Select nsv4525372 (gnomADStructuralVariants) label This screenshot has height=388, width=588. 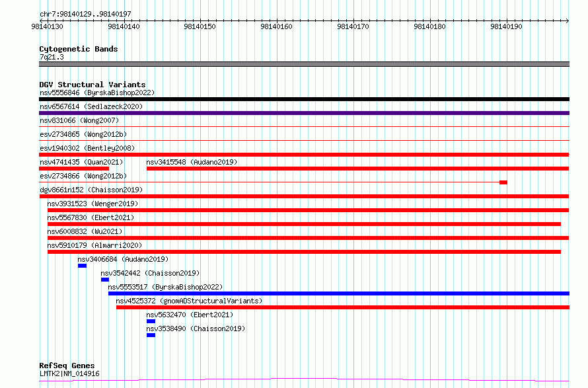click(189, 301)
